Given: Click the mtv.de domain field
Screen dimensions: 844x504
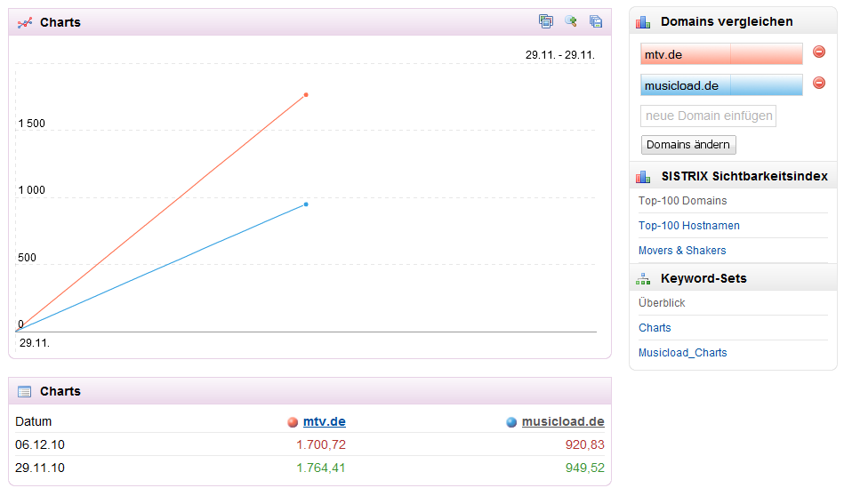Looking at the screenshot, I should point(721,54).
